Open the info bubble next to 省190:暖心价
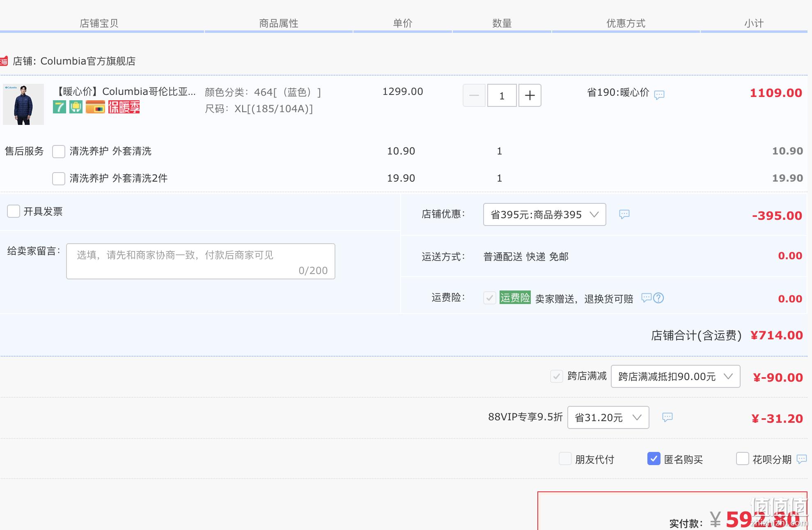 (659, 95)
